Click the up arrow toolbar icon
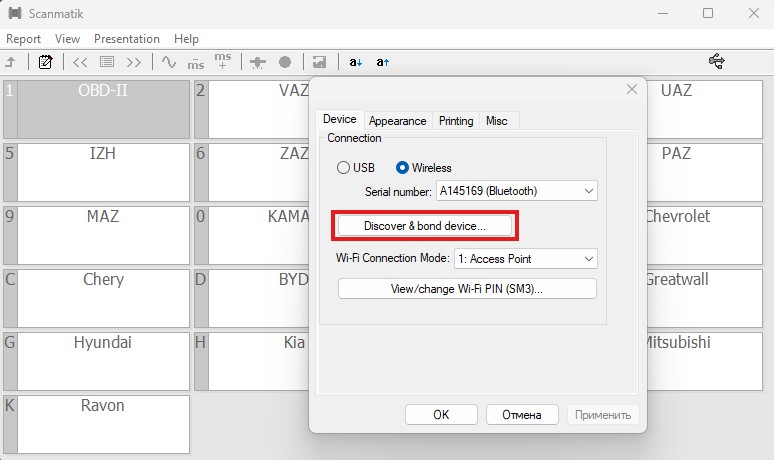 (10, 62)
